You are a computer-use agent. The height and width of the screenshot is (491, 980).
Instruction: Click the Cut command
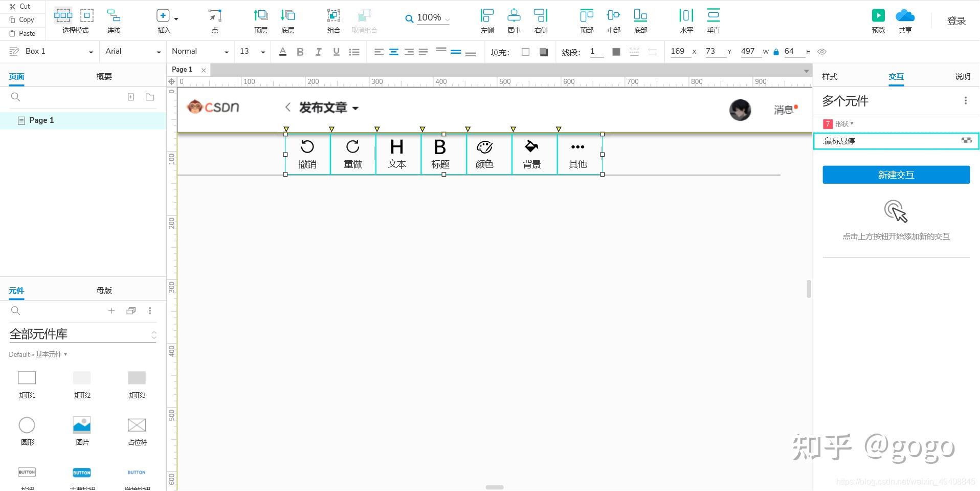tap(20, 6)
